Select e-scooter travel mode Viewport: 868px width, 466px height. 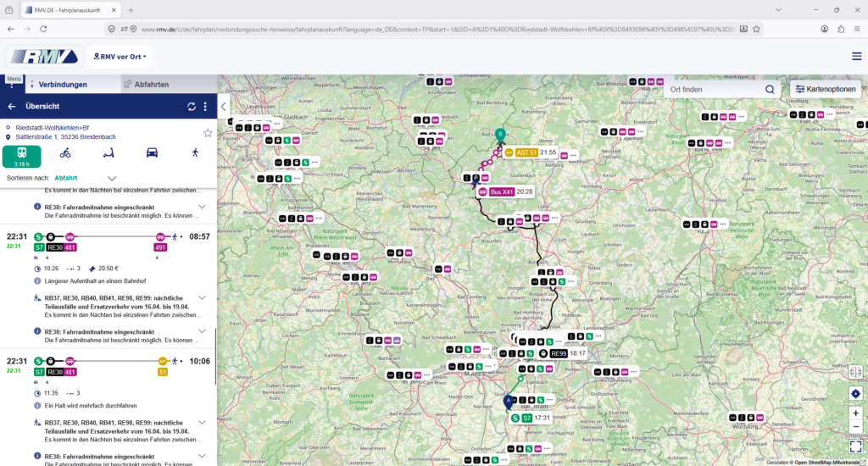coord(108,153)
